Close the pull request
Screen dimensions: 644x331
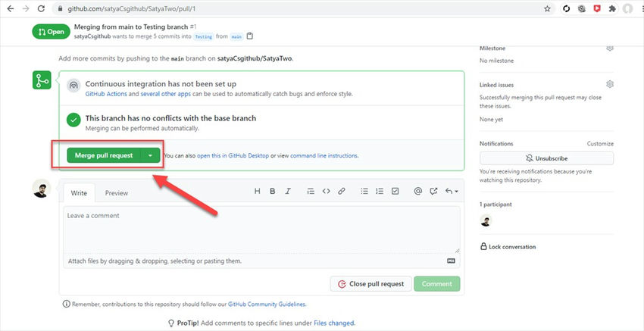pyautogui.click(x=371, y=284)
